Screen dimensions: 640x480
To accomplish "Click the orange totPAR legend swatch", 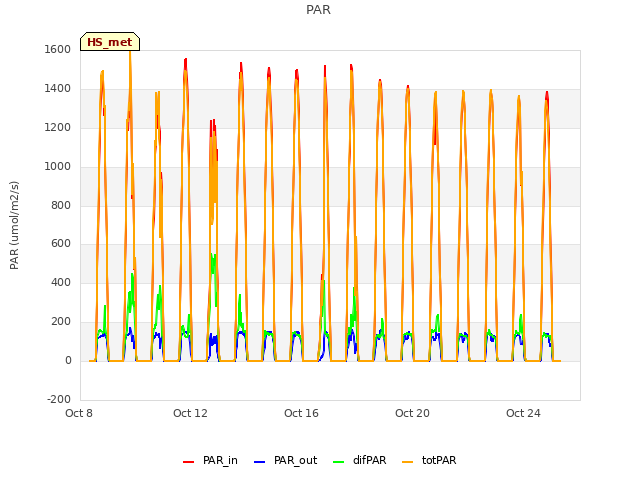I will tap(408, 462).
